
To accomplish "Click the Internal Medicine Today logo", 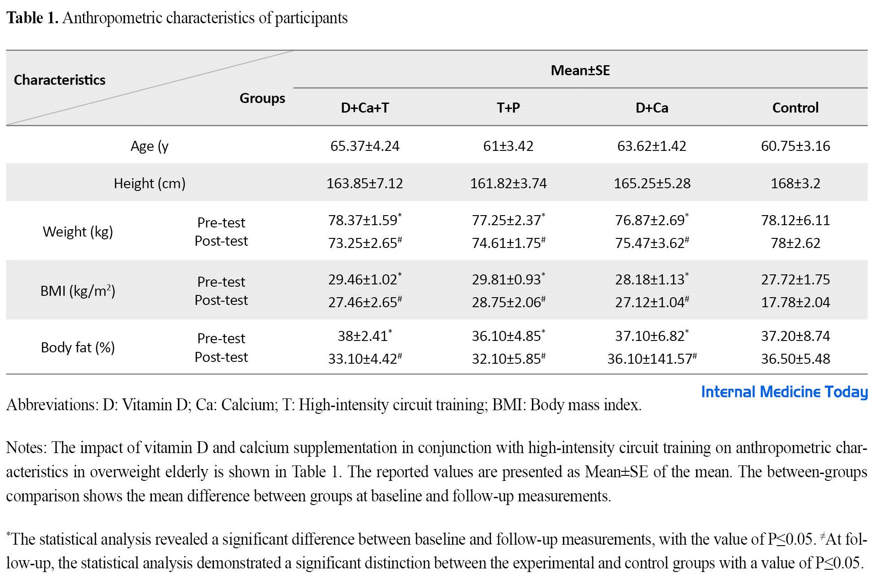I will point(784,392).
